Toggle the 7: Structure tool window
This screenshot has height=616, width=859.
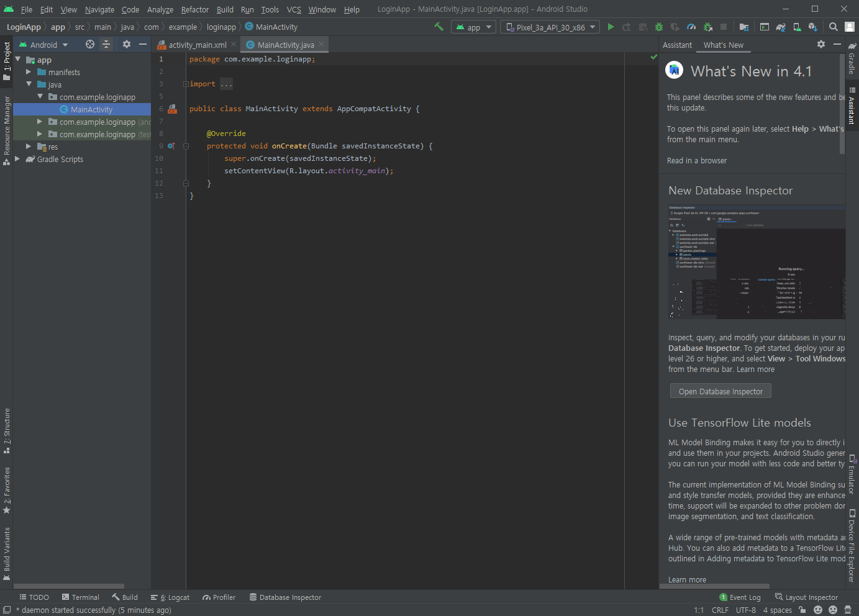pos(7,430)
